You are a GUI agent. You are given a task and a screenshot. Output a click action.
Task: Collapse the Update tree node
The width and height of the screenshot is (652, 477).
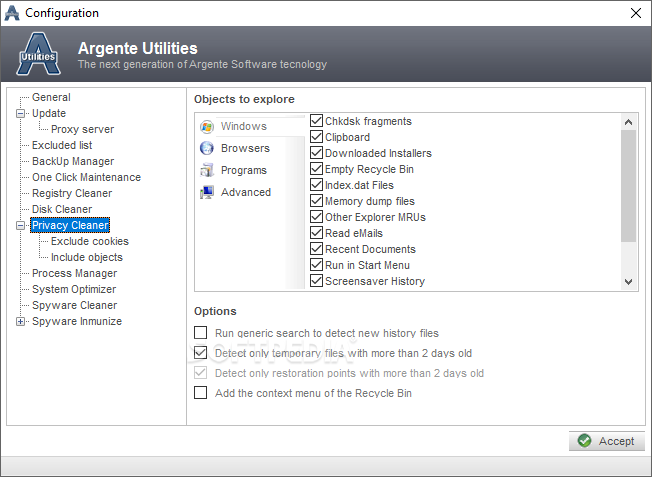tap(20, 114)
